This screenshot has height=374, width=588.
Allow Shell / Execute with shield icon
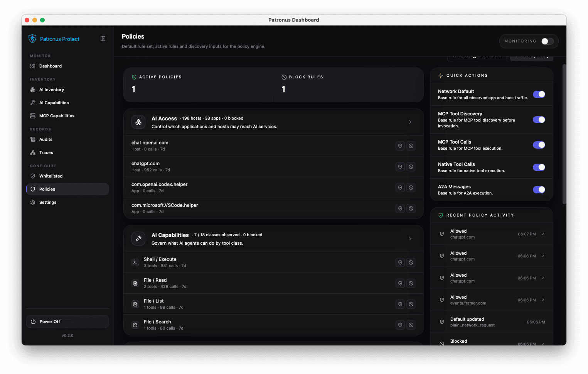tap(400, 262)
